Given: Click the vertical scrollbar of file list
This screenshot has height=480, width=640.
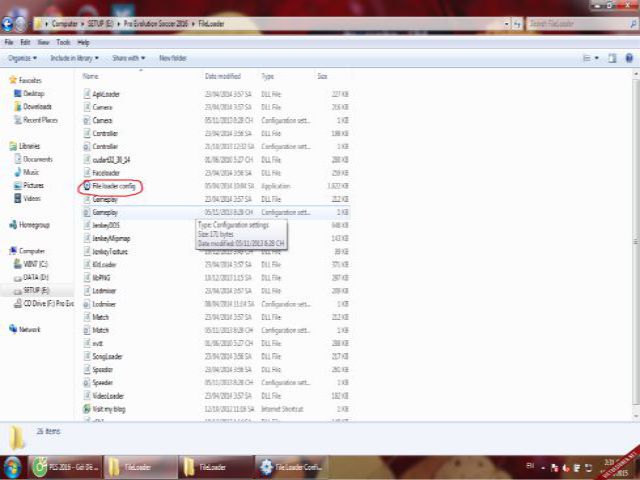Looking at the screenshot, I should point(636,242).
